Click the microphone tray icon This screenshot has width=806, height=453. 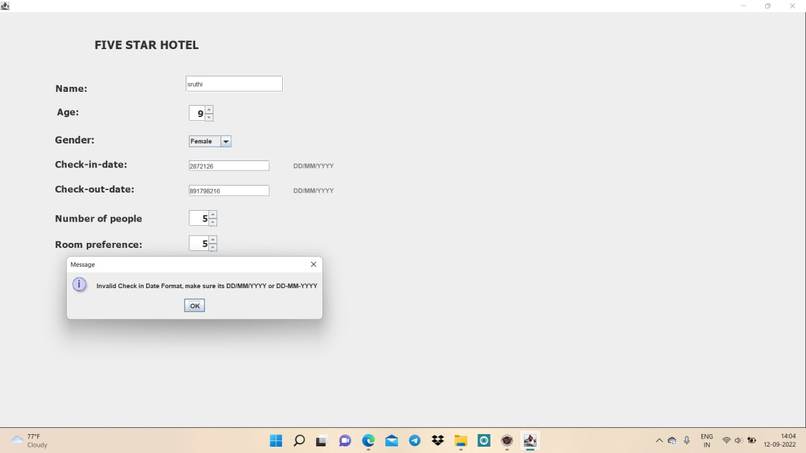(x=687, y=441)
